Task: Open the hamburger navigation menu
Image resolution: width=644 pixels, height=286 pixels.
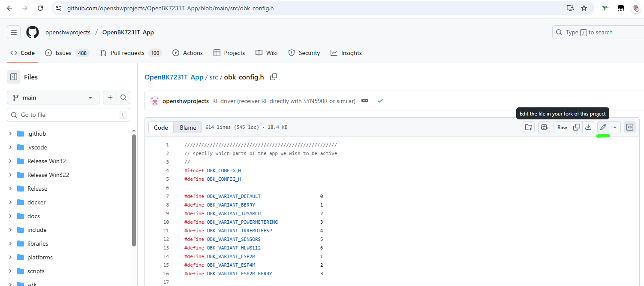Action: tap(14, 32)
